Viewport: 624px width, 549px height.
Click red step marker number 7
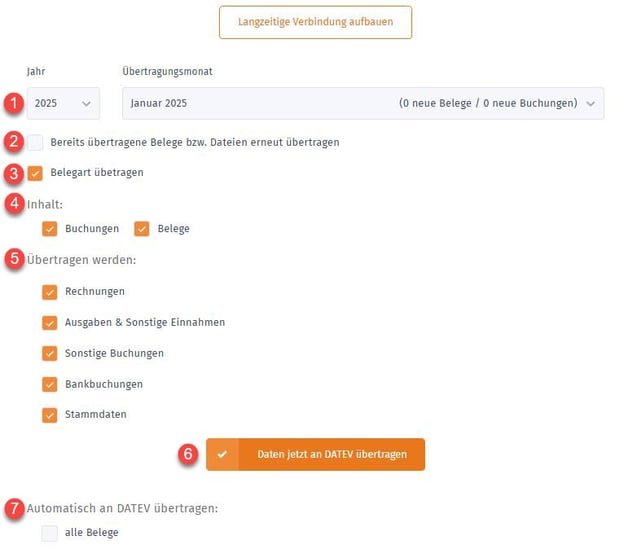click(13, 508)
